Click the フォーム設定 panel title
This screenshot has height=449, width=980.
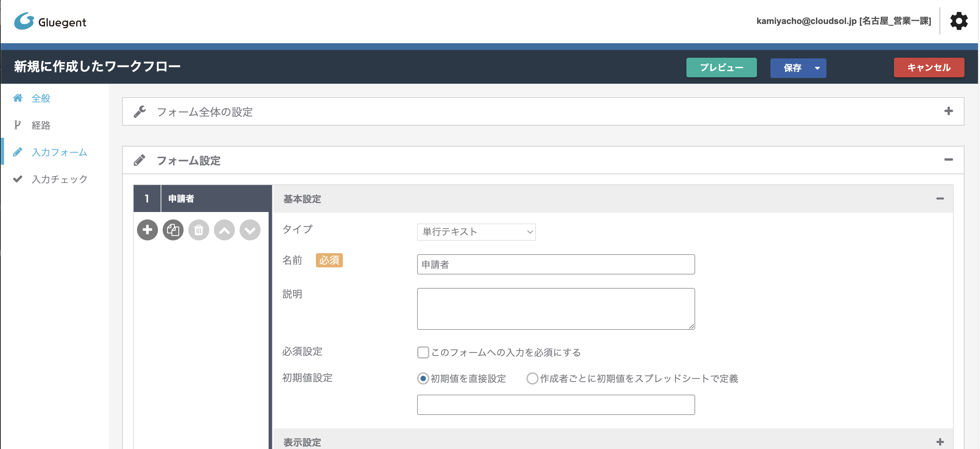pyautogui.click(x=189, y=161)
